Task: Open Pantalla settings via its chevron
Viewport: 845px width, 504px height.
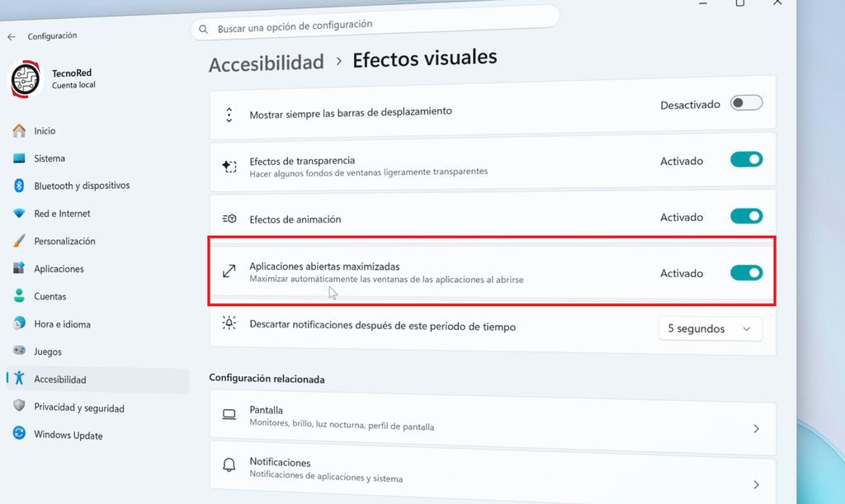Action: click(756, 429)
